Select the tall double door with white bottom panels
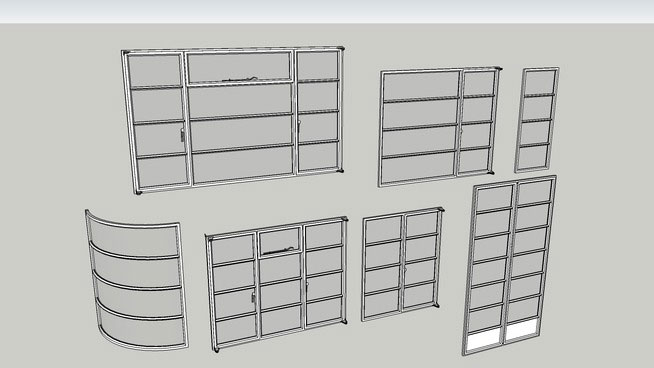 (x=509, y=265)
